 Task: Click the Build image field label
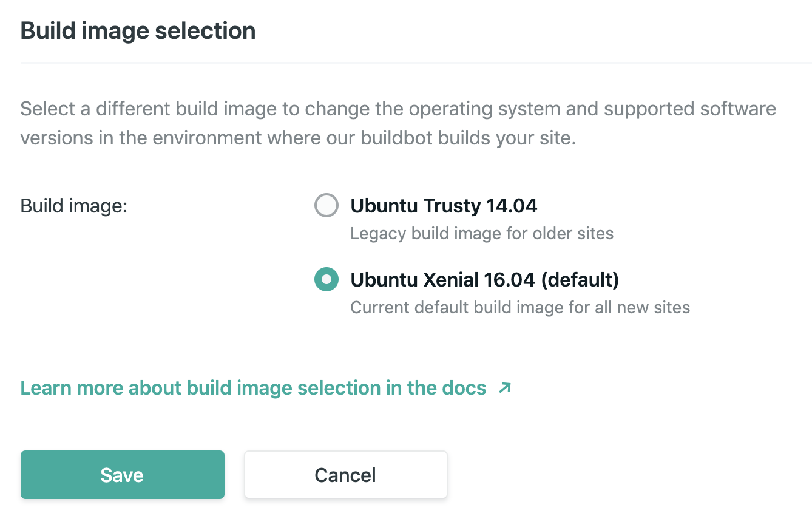[x=73, y=206]
